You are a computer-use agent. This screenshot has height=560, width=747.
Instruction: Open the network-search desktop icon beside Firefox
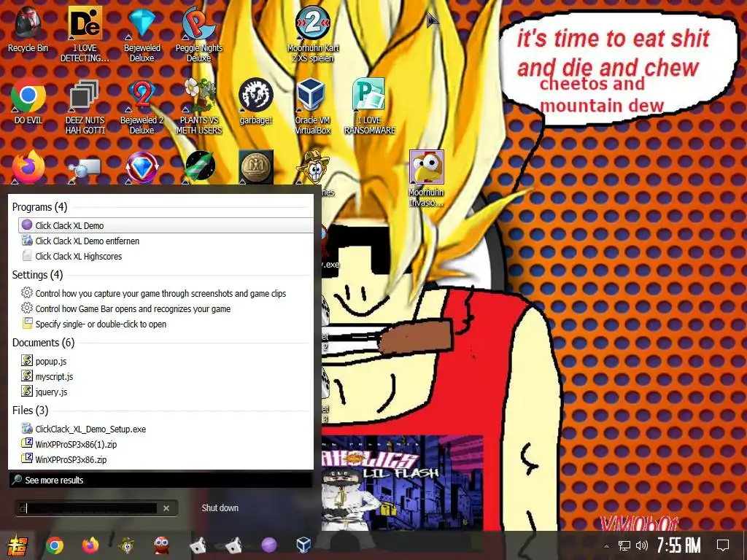click(x=85, y=168)
